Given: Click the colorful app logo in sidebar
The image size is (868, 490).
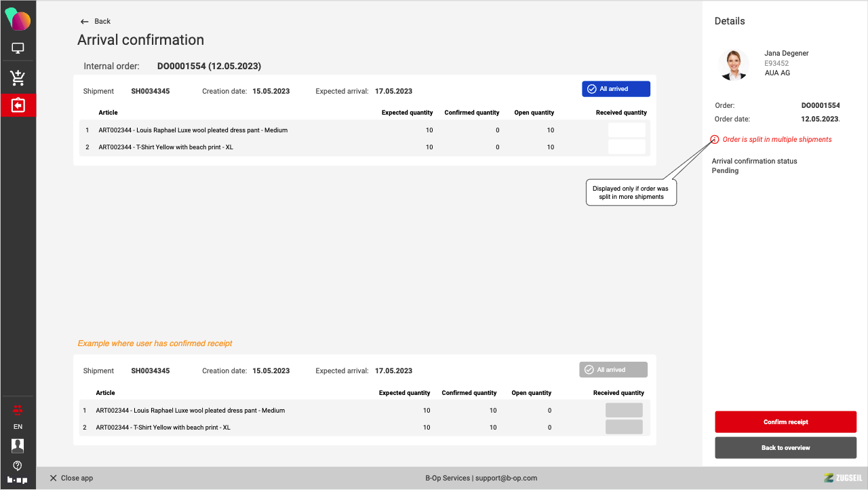Looking at the screenshot, I should [18, 20].
